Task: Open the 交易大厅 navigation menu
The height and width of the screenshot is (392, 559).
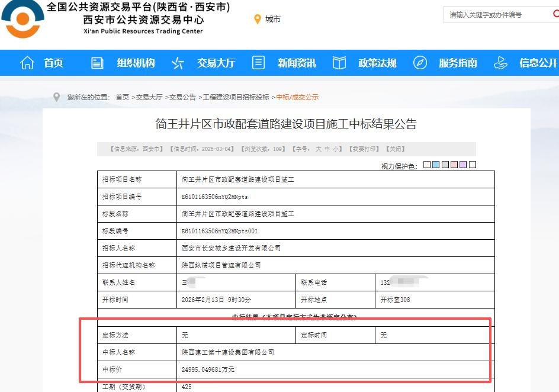Action: pos(216,62)
